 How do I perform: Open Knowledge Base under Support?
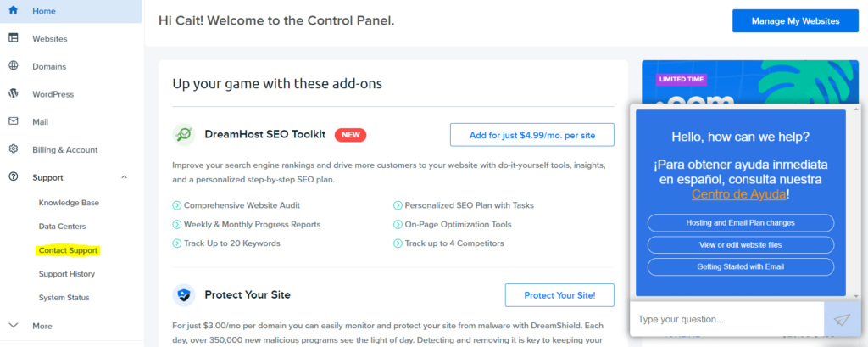[69, 203]
